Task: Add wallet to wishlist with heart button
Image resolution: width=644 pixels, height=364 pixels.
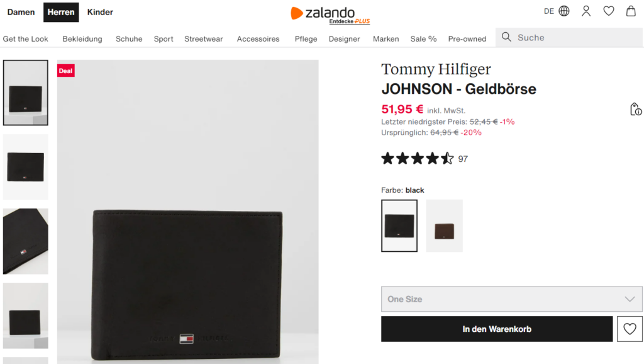Action: coord(630,329)
